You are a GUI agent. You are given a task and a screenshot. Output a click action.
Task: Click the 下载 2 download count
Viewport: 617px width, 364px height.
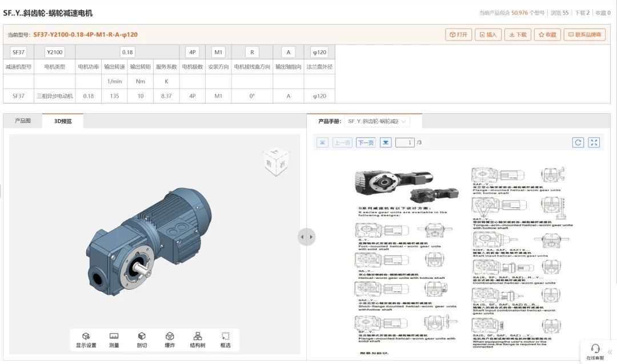[x=582, y=13]
